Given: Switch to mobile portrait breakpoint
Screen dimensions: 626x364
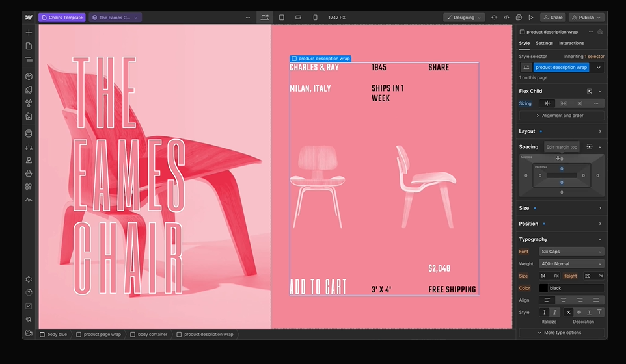Looking at the screenshot, I should coord(315,18).
